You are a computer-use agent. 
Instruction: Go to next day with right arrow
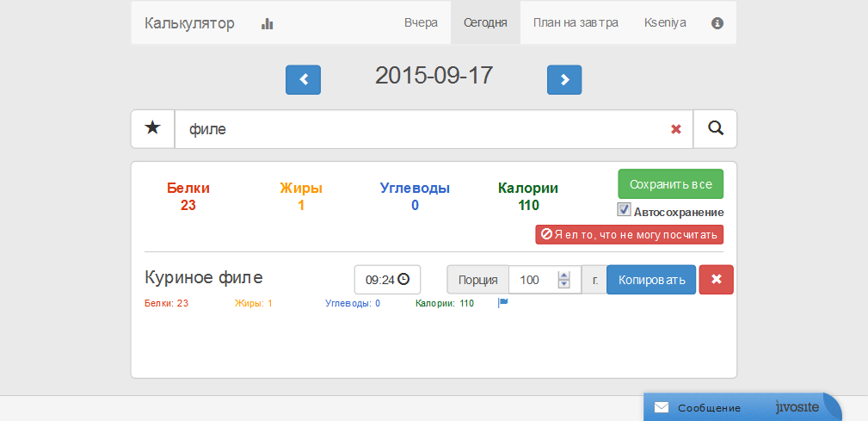[x=564, y=80]
